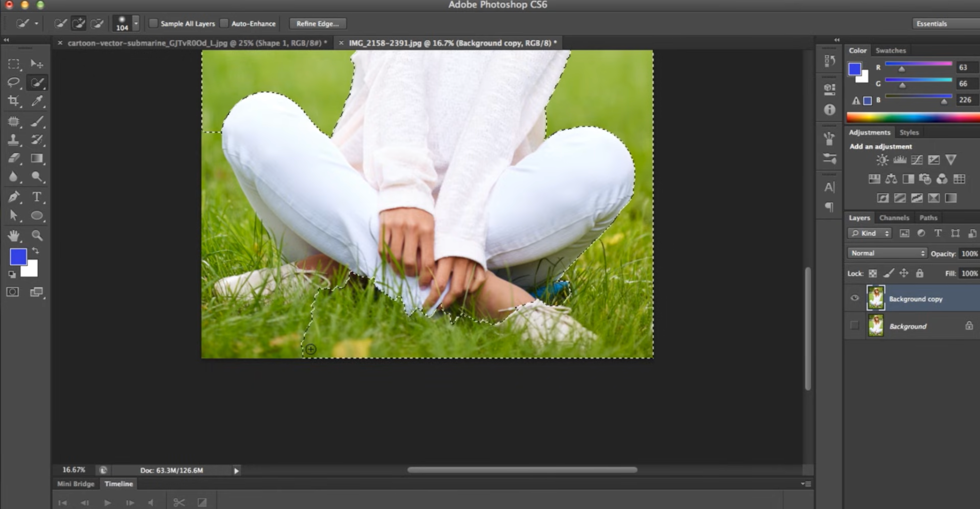
Task: Select the Gradient tool
Action: click(37, 158)
